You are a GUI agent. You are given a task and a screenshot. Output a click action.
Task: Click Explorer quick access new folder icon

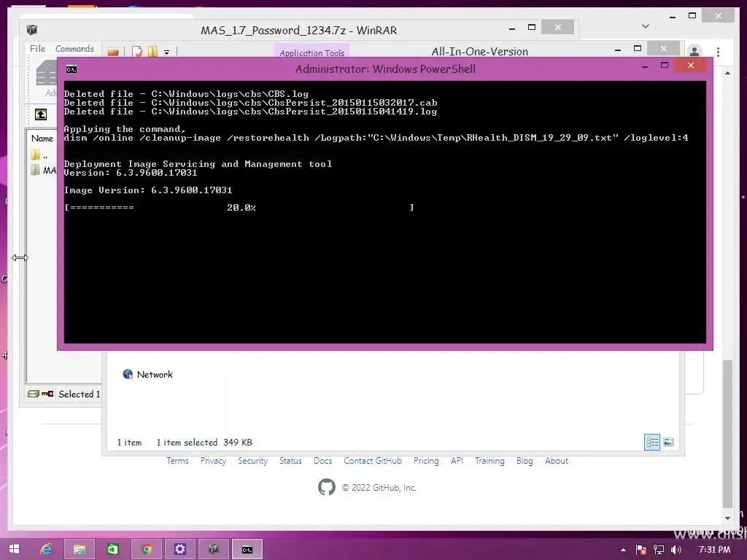pyautogui.click(x=152, y=52)
